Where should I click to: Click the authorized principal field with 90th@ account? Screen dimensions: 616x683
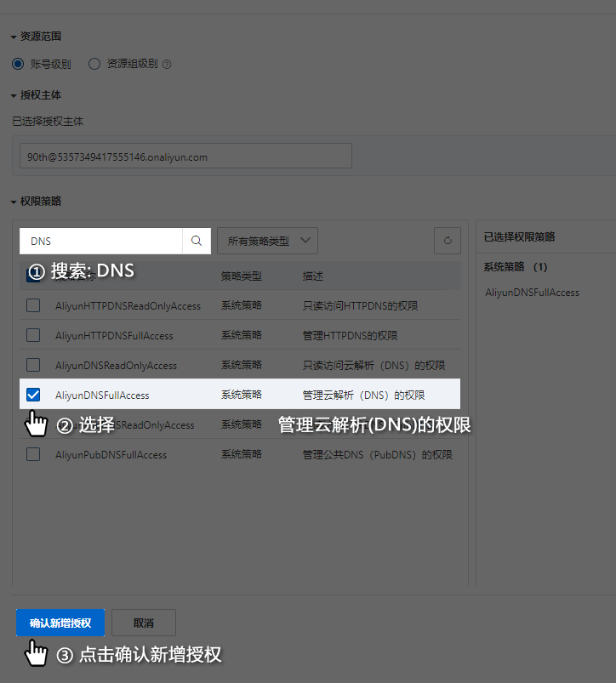coord(185,156)
